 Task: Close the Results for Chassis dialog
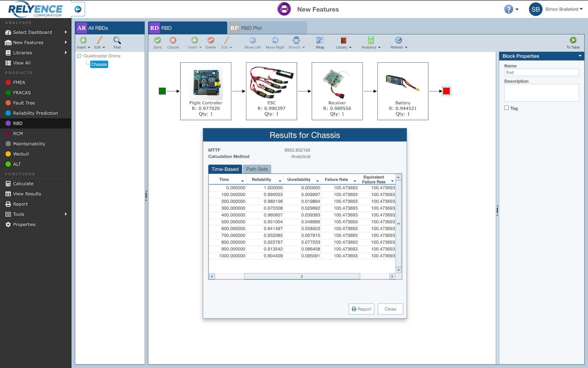pos(390,309)
